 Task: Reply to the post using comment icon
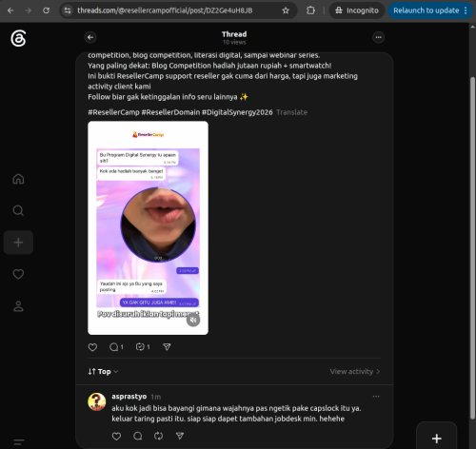[x=116, y=347]
